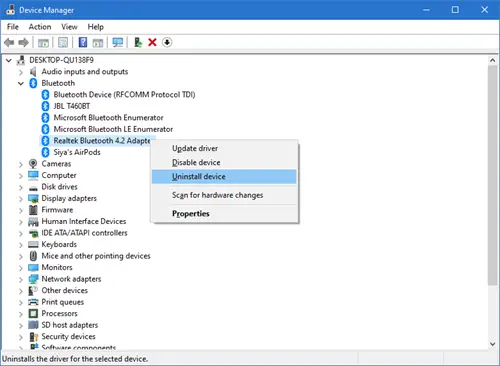Click the Disable device down-arrow toolbar icon
The width and height of the screenshot is (500, 366).
pyautogui.click(x=167, y=42)
